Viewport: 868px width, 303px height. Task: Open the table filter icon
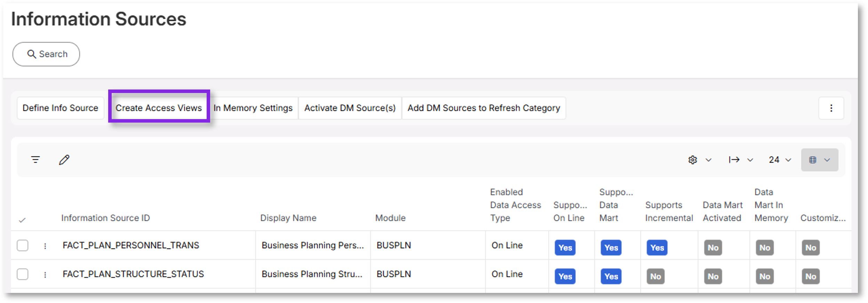[x=35, y=160]
